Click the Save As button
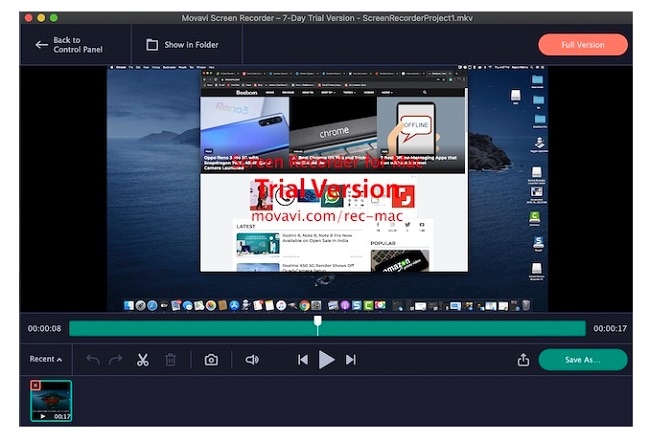This screenshot has height=441, width=650. pos(582,360)
